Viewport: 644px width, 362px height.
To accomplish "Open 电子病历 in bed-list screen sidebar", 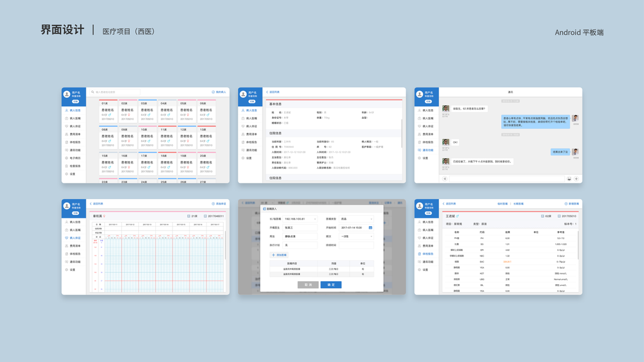I will pyautogui.click(x=74, y=158).
